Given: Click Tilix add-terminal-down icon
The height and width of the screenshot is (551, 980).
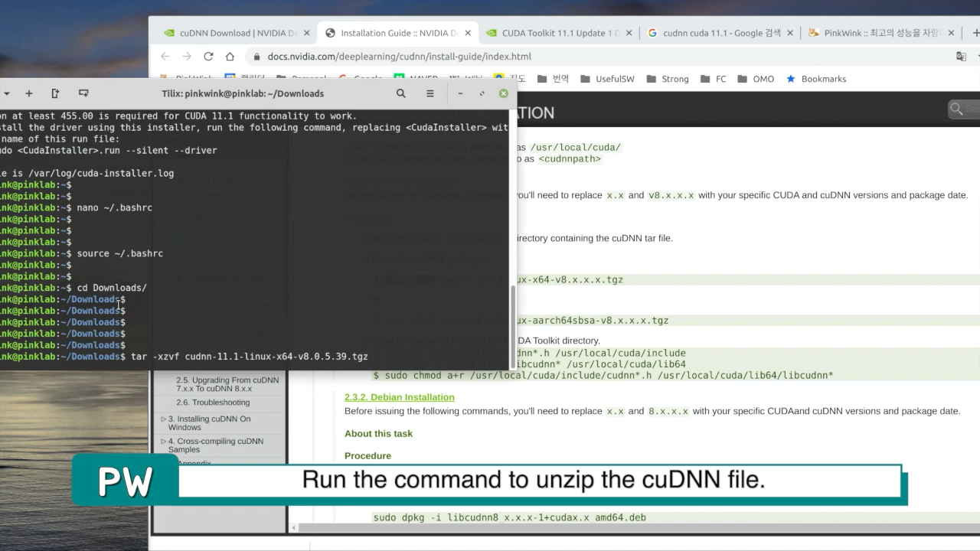Looking at the screenshot, I should (83, 93).
